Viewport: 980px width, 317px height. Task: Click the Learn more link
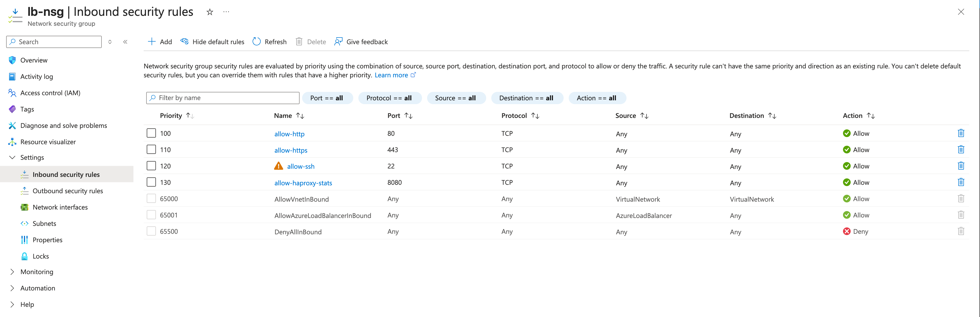[391, 75]
